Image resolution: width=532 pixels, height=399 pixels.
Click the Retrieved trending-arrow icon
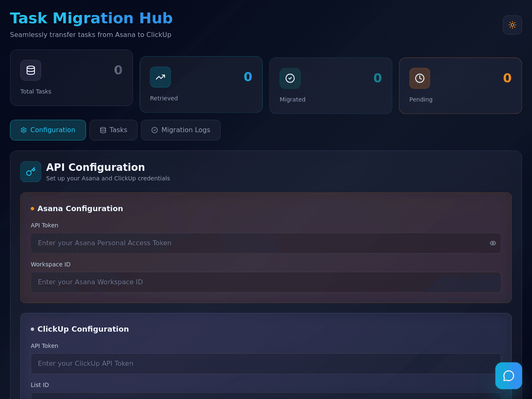coord(160,77)
